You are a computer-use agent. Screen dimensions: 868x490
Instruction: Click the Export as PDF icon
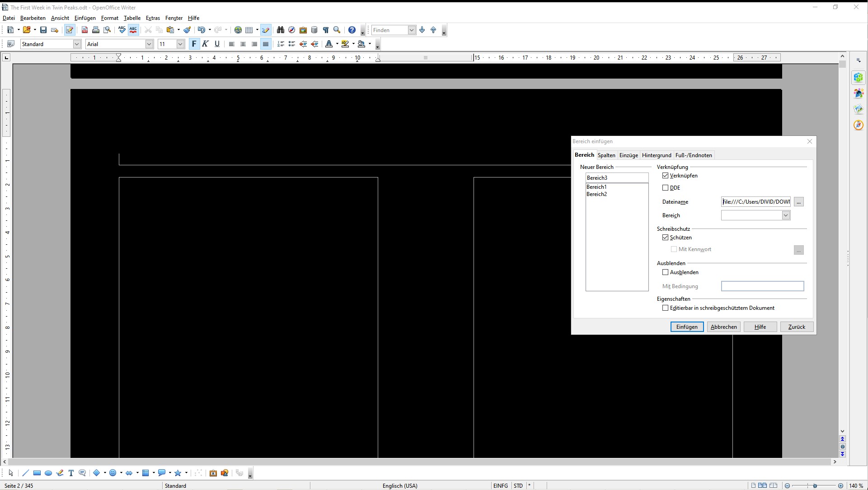point(84,30)
